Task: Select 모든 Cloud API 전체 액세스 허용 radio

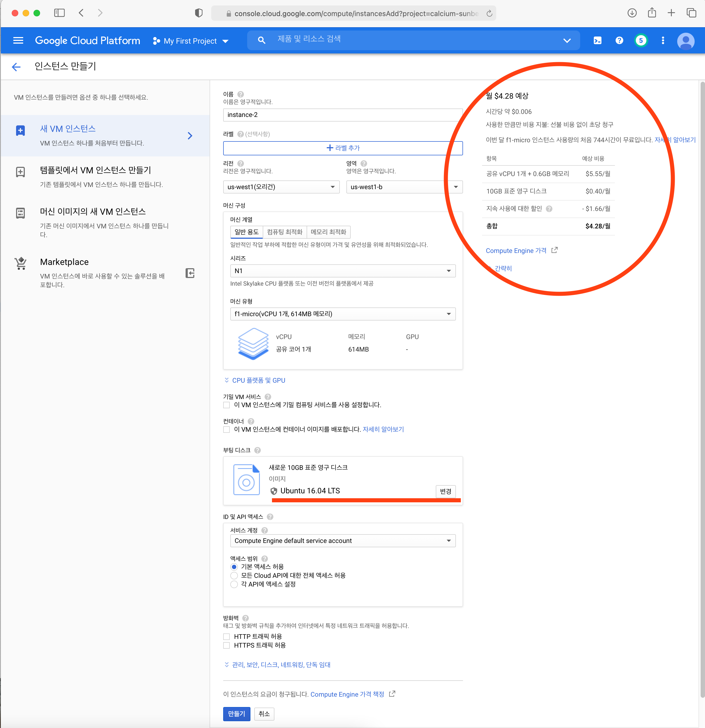Action: tap(234, 576)
